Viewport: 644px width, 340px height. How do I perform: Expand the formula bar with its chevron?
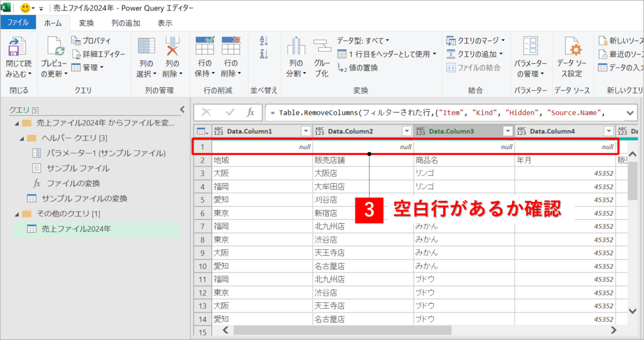click(630, 113)
